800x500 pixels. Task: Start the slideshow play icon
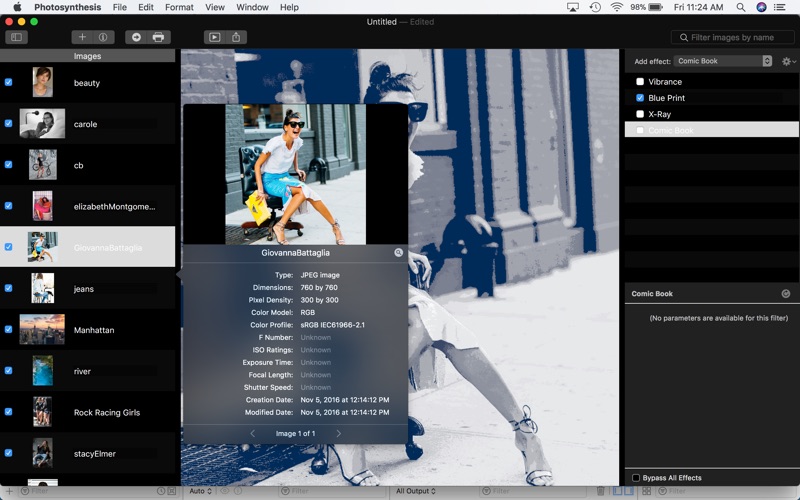[x=215, y=37]
